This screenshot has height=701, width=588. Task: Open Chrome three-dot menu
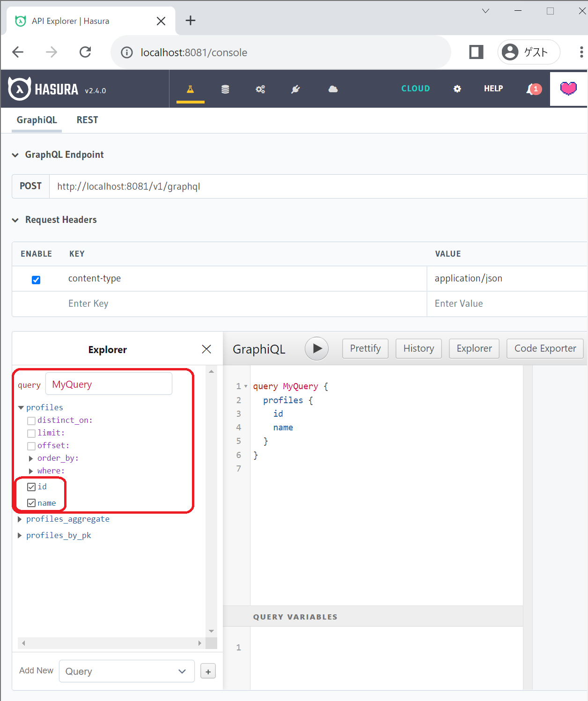tap(581, 52)
